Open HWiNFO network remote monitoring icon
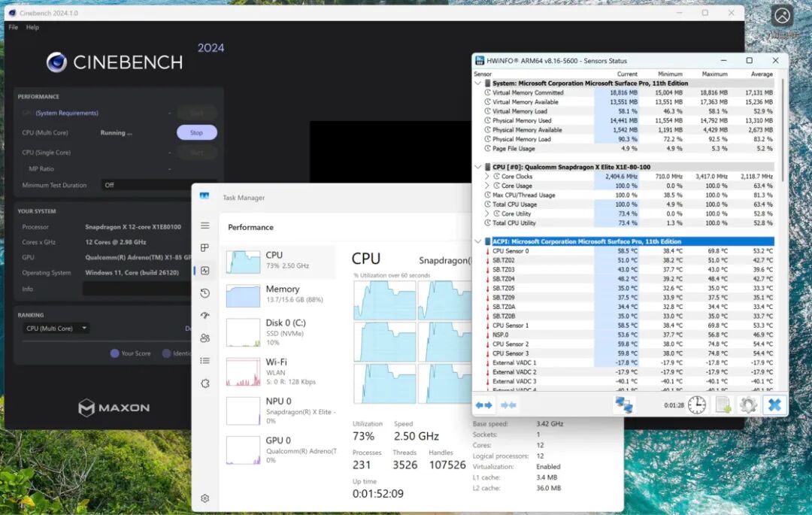The image size is (812, 515). (x=624, y=404)
